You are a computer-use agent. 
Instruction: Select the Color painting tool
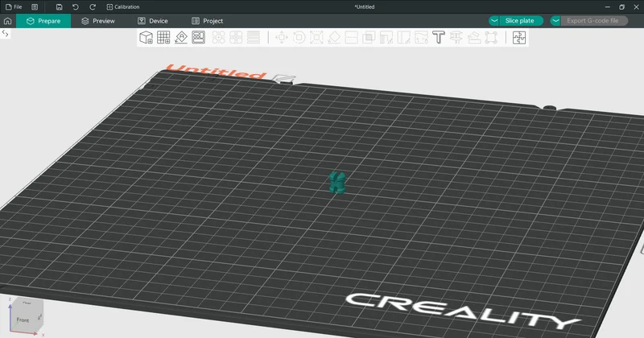click(421, 37)
